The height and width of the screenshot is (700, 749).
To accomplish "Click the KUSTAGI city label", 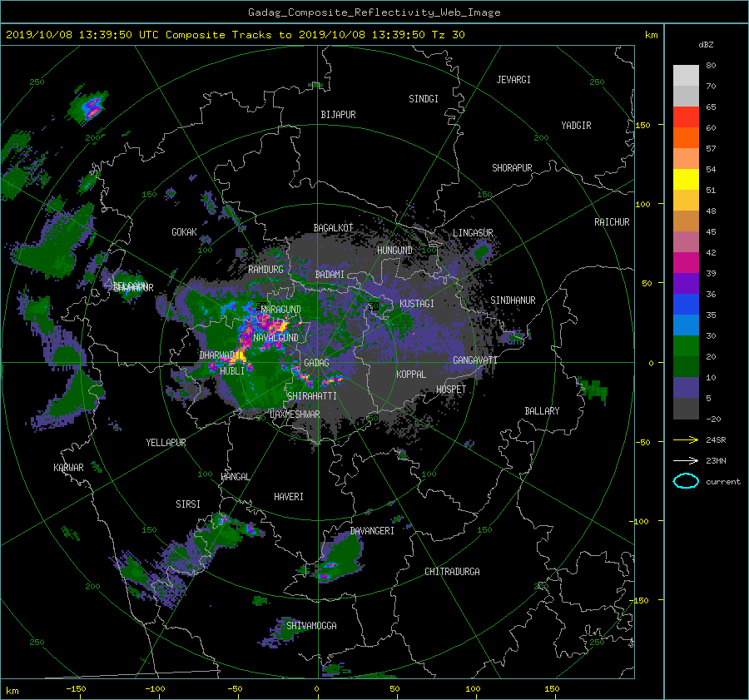I will (417, 304).
